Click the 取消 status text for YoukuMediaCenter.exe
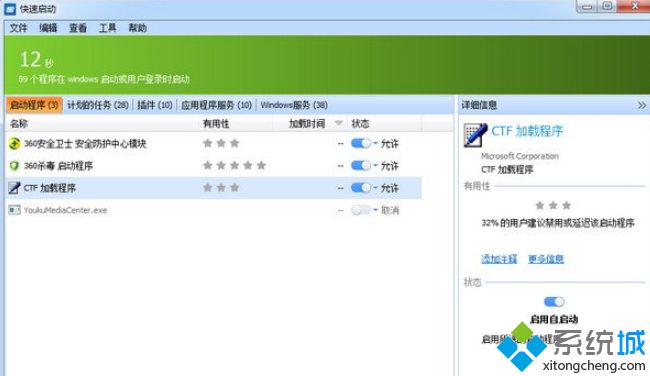This screenshot has height=376, width=650. 390,210
